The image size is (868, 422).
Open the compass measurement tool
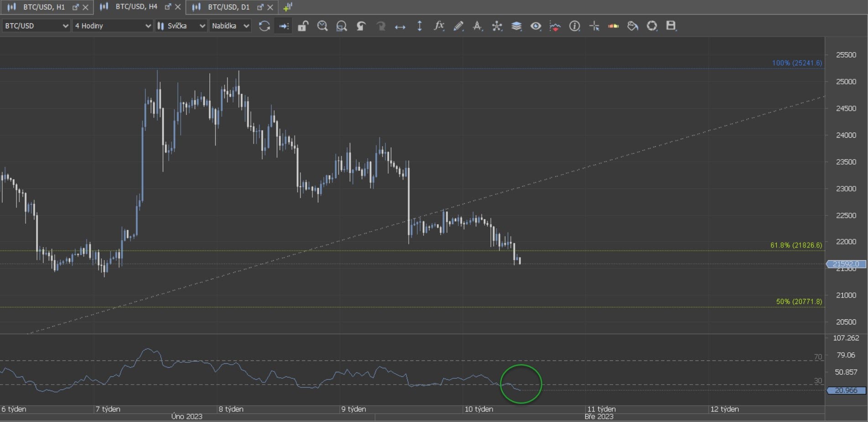[x=478, y=26]
